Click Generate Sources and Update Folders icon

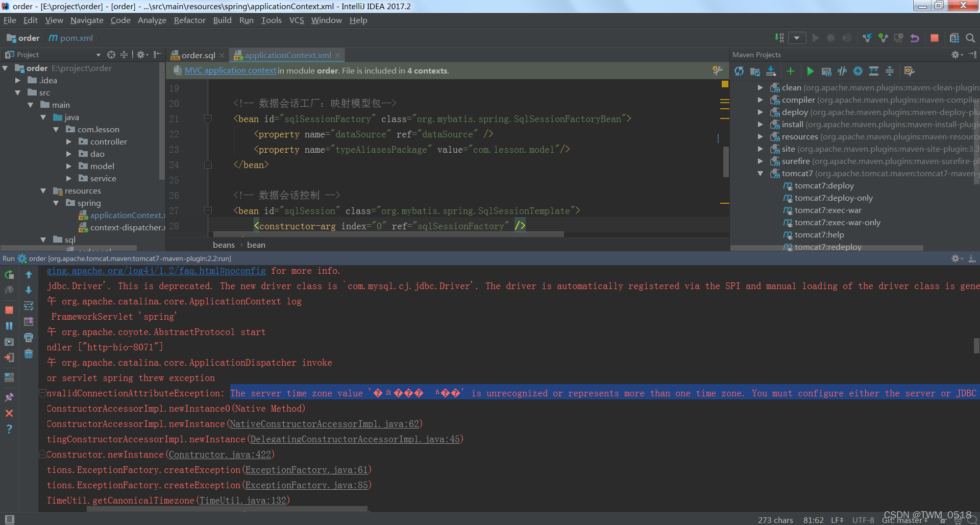(755, 71)
